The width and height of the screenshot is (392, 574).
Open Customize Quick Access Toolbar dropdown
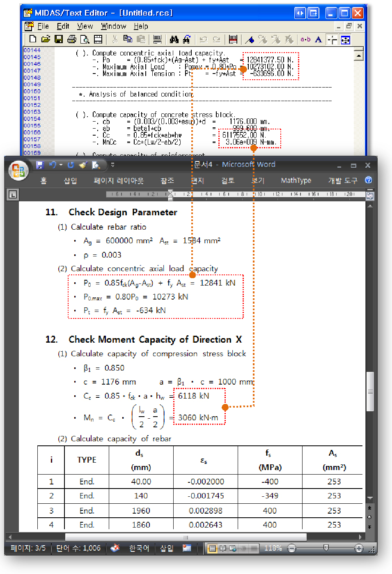coord(112,165)
